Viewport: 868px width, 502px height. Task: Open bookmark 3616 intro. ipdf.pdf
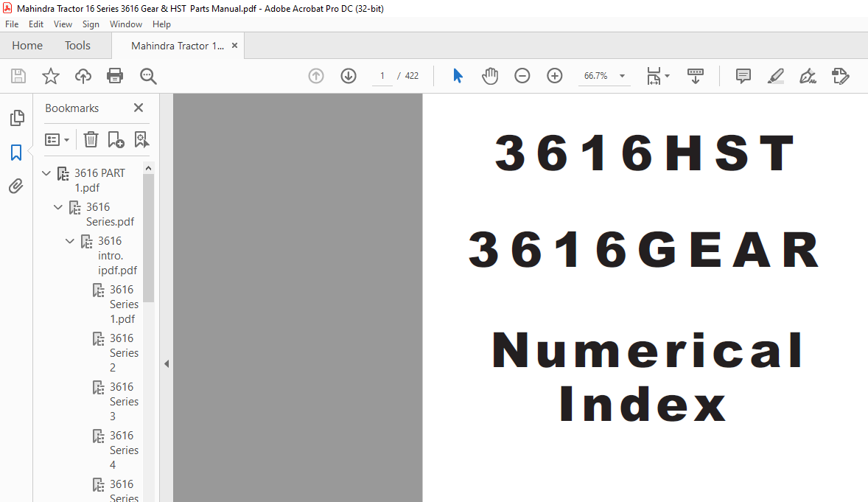click(x=117, y=256)
